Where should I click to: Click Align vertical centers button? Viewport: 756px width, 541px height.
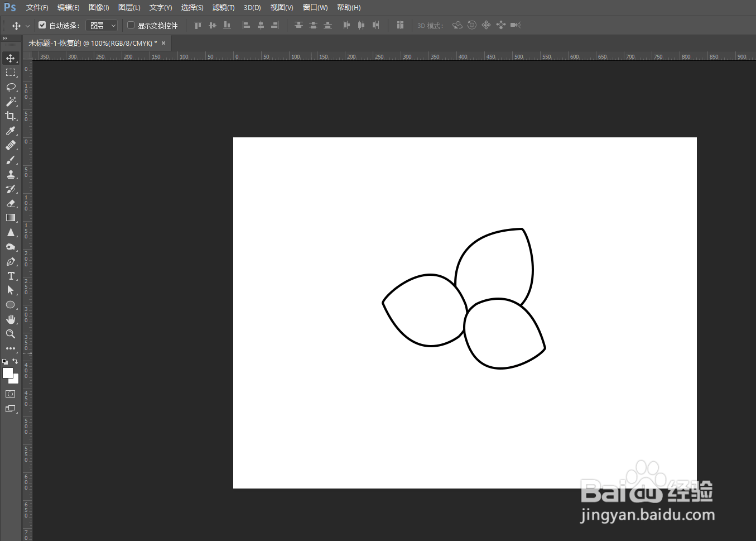(x=212, y=25)
